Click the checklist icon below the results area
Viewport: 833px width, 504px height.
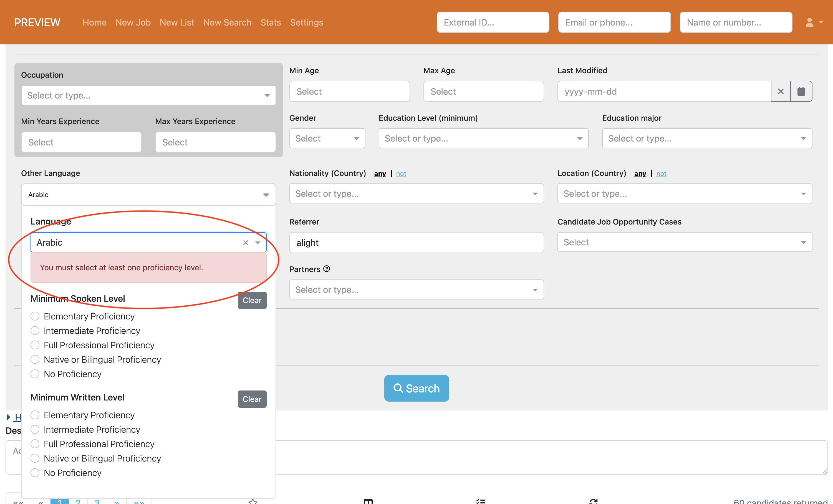(480, 501)
